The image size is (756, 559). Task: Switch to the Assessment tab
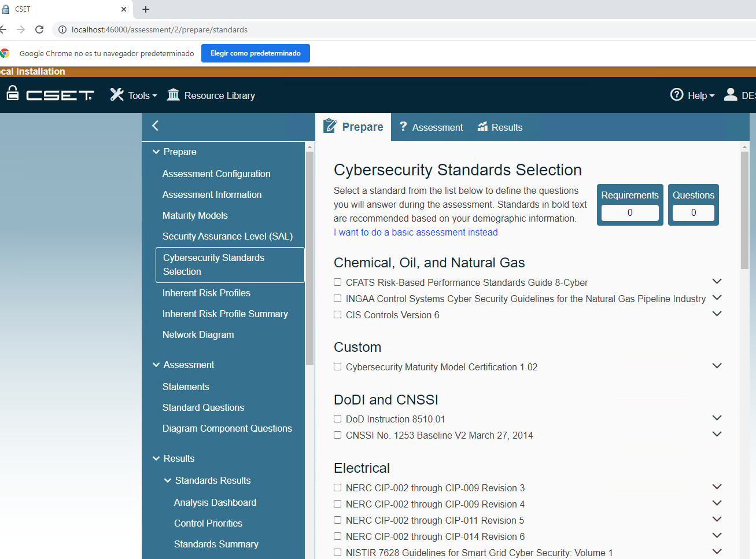pos(431,127)
